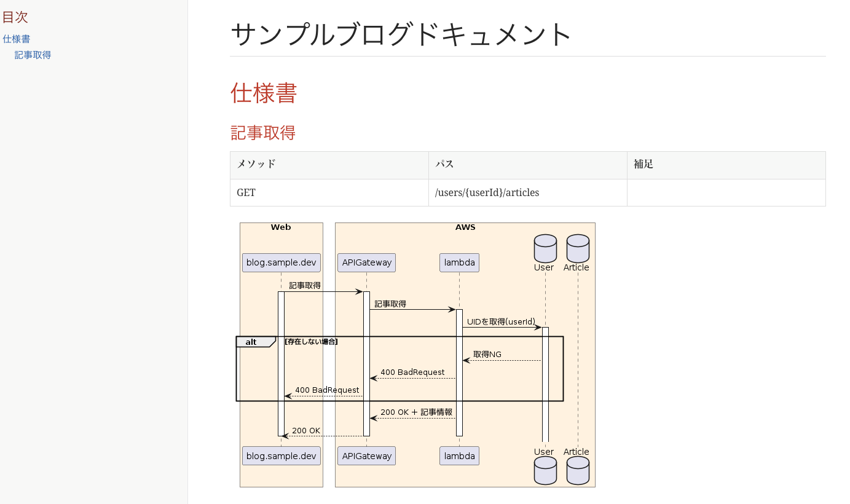Click the Article database cylinder icon at diagram top
This screenshot has height=504, width=850.
click(577, 248)
